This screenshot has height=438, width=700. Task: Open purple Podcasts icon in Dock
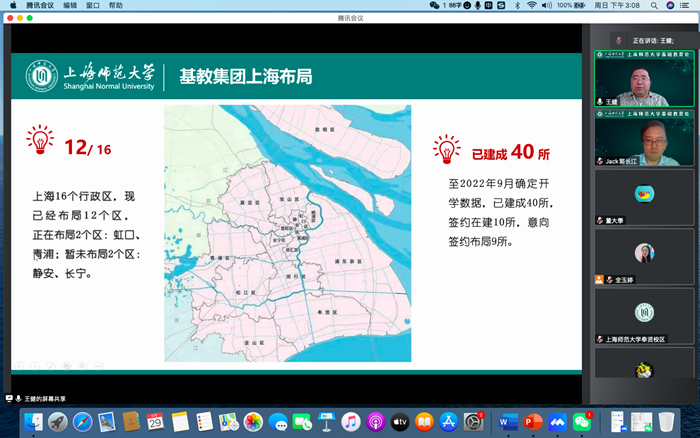(375, 422)
